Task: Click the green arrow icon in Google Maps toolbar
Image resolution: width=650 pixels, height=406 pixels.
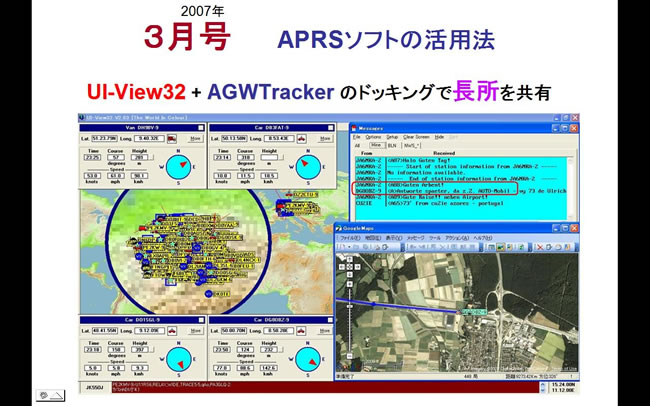Action: pyautogui.click(x=521, y=247)
